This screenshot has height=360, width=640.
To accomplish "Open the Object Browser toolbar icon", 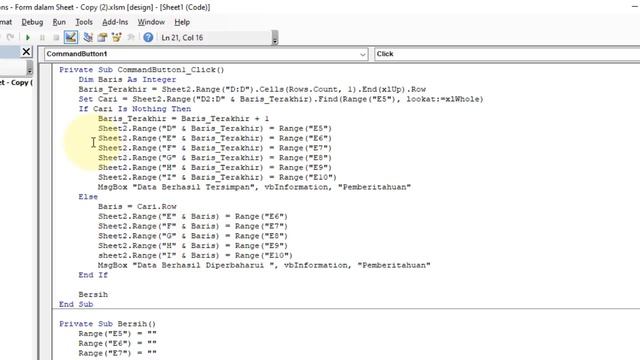I will [x=116, y=38].
